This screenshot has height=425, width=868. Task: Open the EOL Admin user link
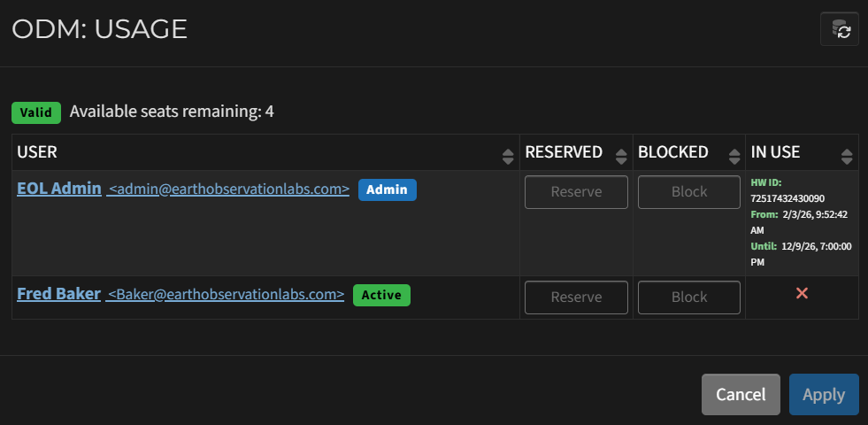pos(59,189)
